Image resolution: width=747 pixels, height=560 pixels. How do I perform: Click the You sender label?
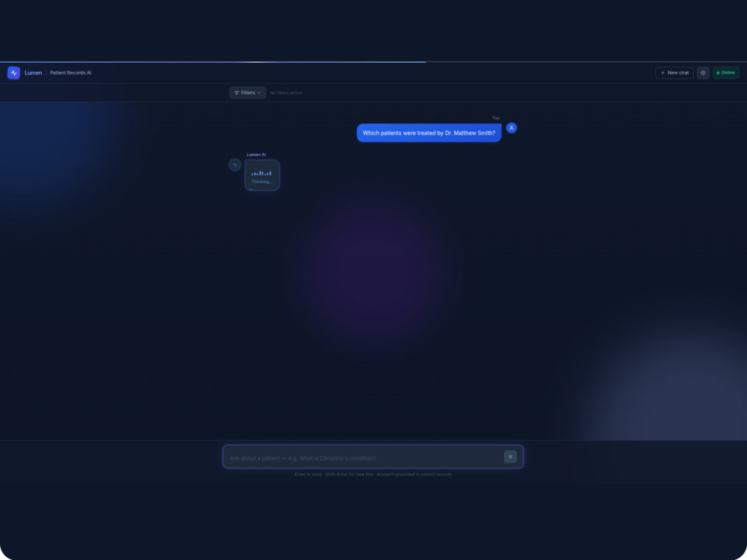[496, 118]
